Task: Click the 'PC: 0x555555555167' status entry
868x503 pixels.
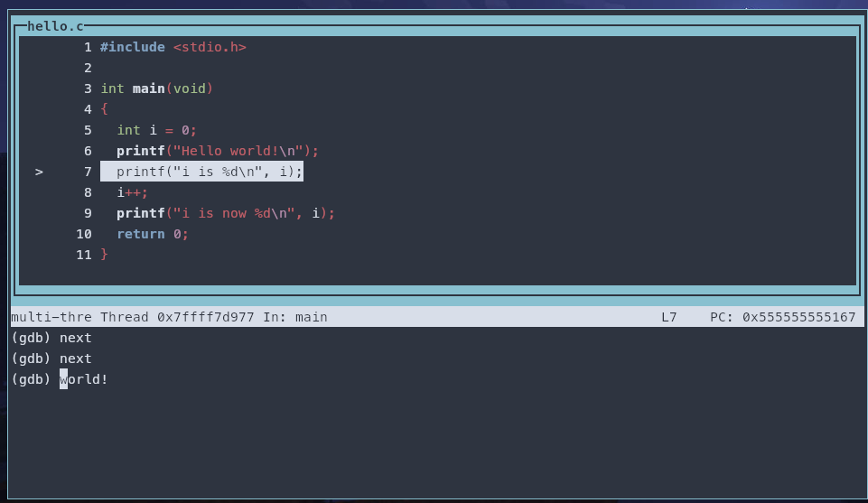Action: pyautogui.click(x=783, y=317)
